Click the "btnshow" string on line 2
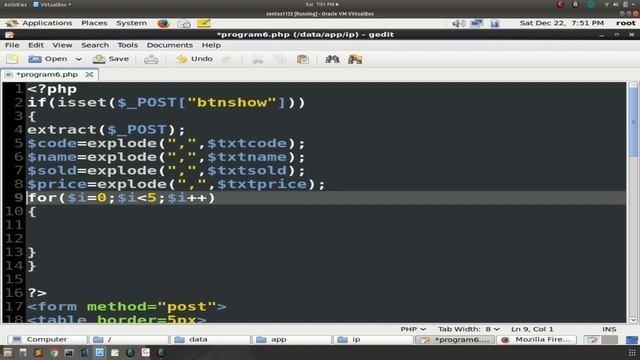This screenshot has height=360, width=640. pos(232,102)
